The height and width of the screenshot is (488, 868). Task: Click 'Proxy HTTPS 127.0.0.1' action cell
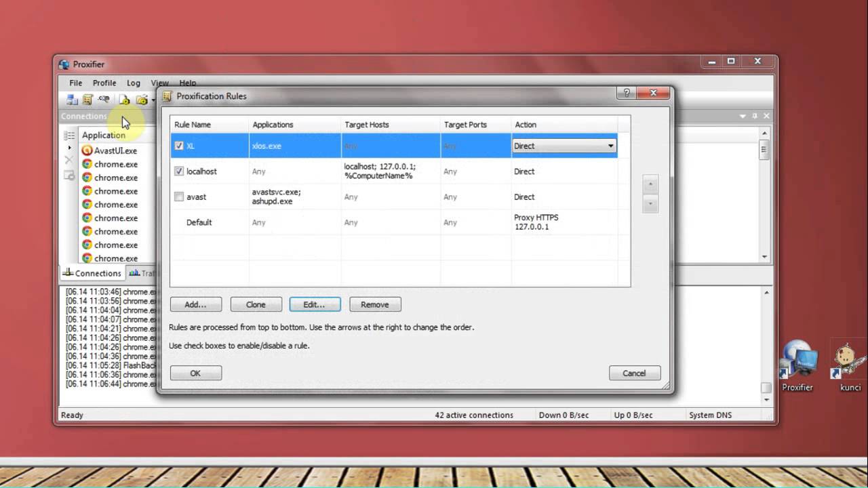(x=564, y=222)
